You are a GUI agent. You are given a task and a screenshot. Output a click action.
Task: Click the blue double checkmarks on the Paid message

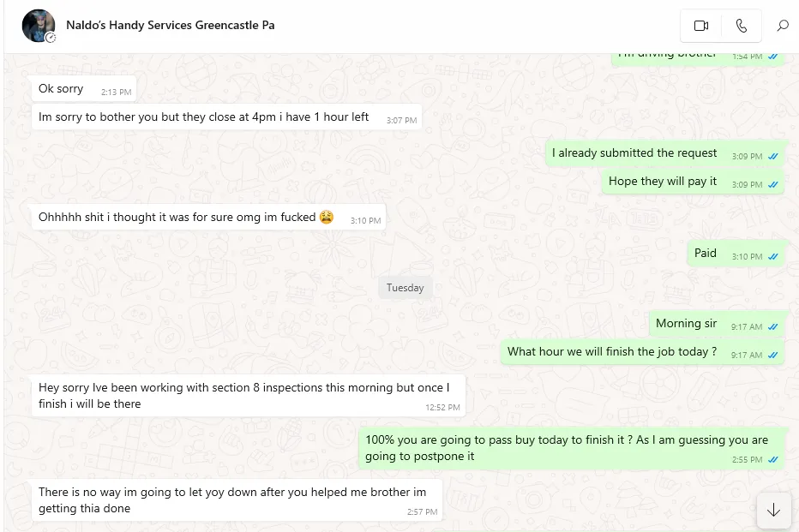[771, 256]
